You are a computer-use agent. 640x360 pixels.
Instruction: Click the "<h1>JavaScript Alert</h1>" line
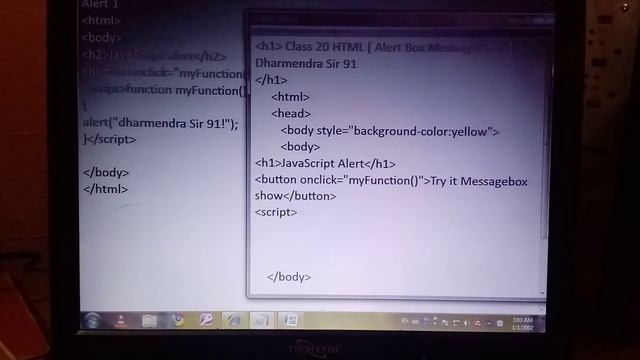pyautogui.click(x=325, y=164)
